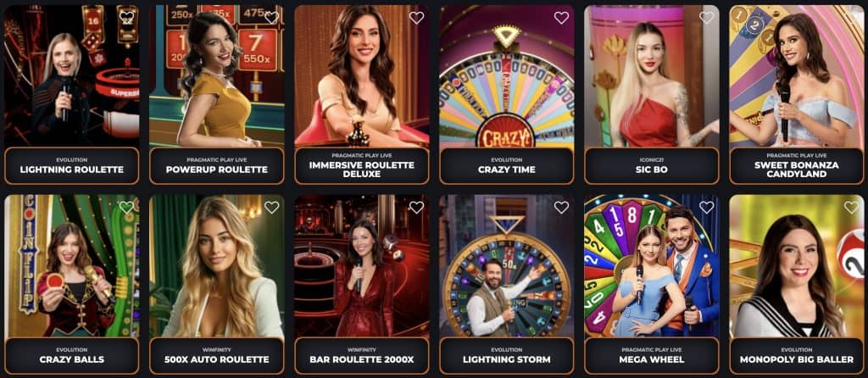The image size is (868, 378).
Task: Toggle favorite on 500X Auto Roulette
Action: (x=272, y=208)
